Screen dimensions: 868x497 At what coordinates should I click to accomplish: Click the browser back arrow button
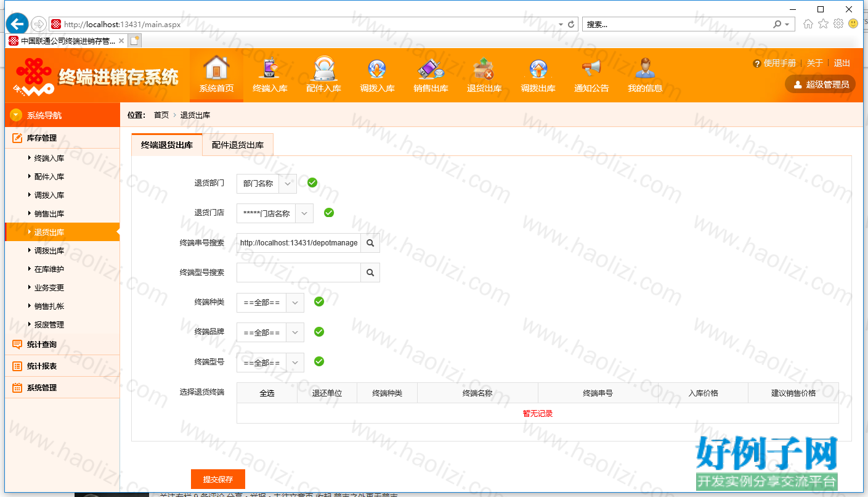(x=17, y=24)
